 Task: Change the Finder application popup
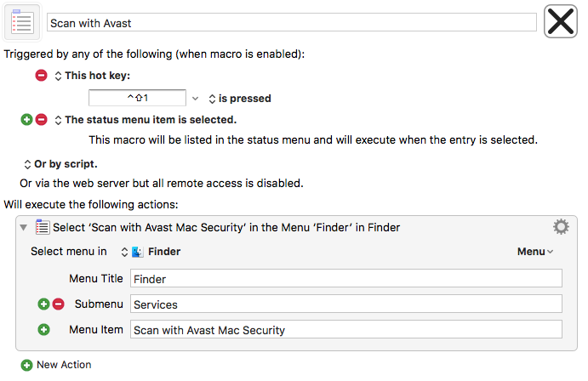pos(151,252)
